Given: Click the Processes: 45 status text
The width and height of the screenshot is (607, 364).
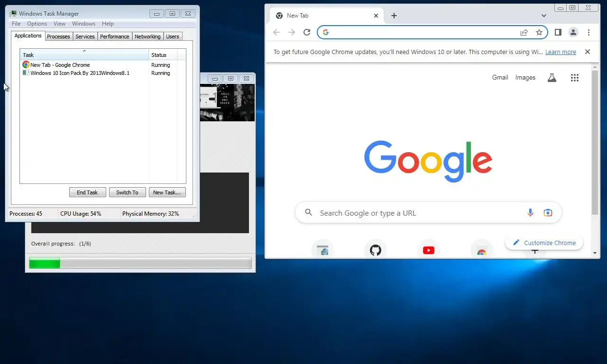Looking at the screenshot, I should coord(26,214).
